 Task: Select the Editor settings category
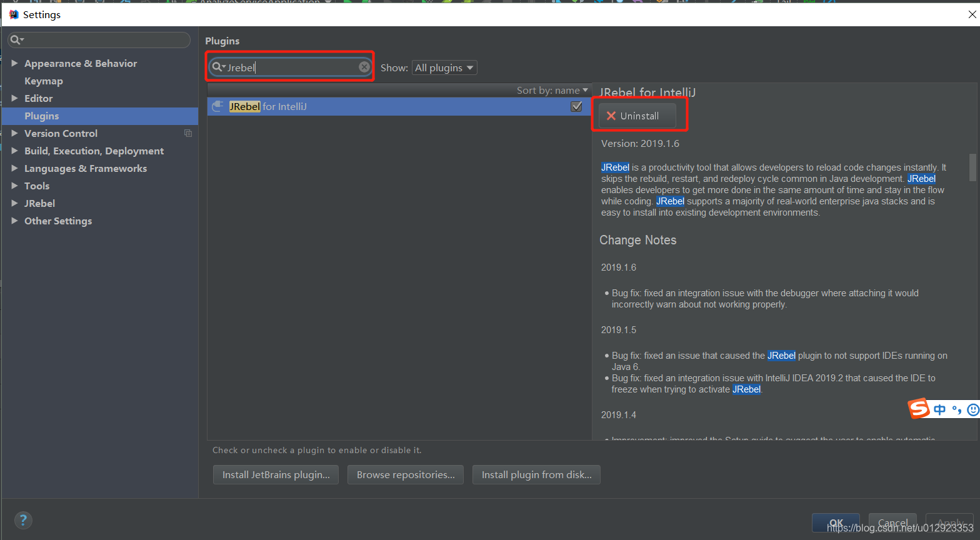tap(39, 98)
